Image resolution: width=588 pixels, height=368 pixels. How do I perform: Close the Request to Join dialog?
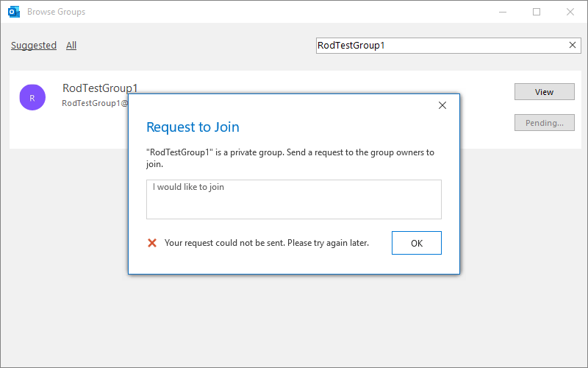[x=442, y=105]
